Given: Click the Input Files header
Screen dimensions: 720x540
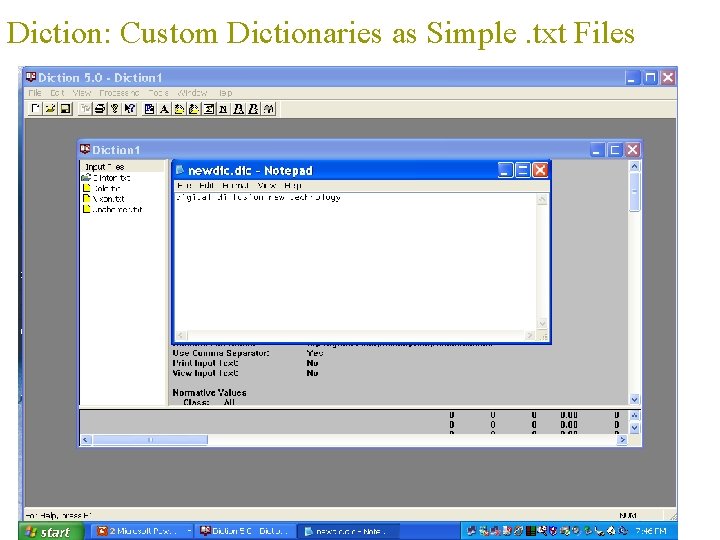Looking at the screenshot, I should (122, 166).
